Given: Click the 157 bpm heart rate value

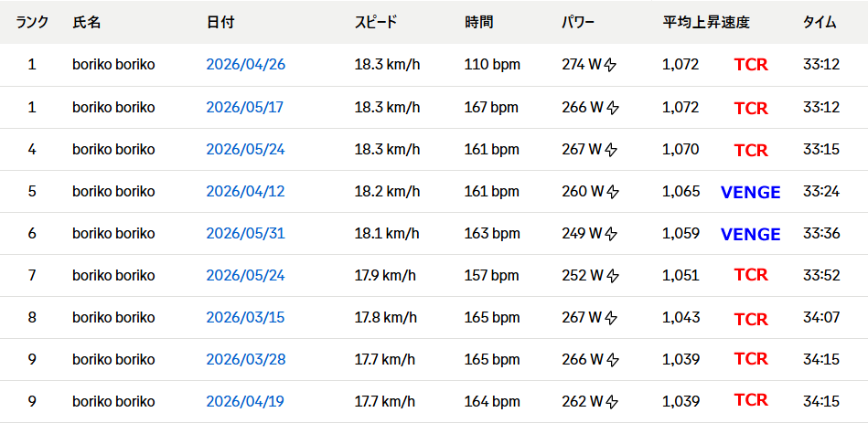Looking at the screenshot, I should (x=492, y=275).
